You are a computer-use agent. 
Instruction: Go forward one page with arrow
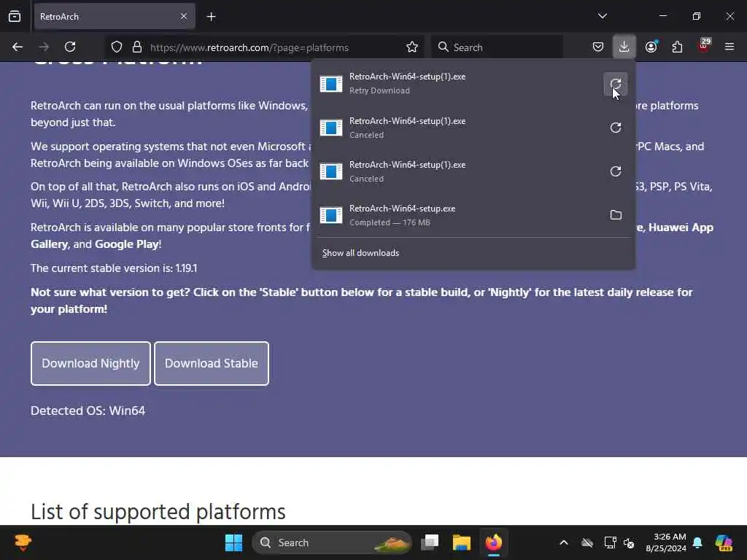(x=44, y=47)
